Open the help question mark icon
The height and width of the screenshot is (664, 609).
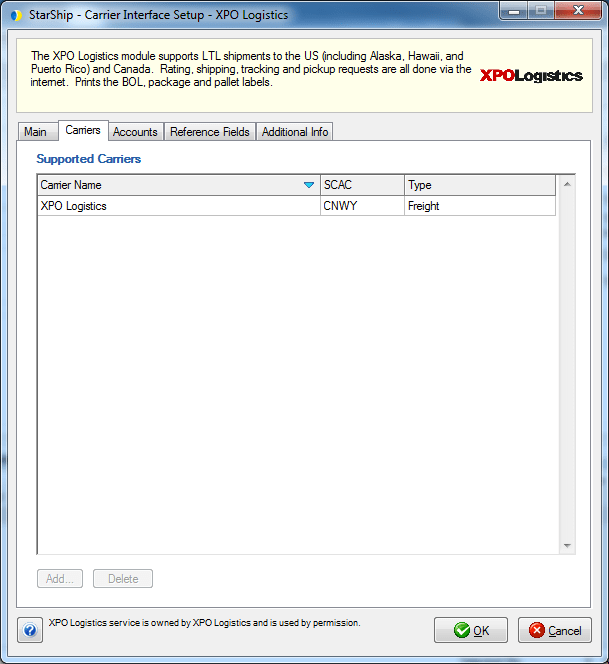[x=30, y=630]
